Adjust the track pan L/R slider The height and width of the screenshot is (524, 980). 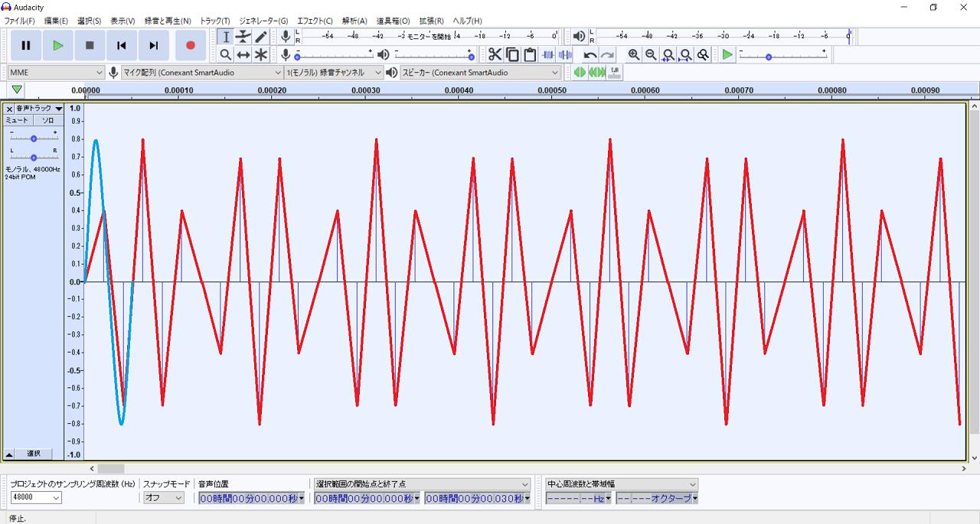click(x=34, y=157)
